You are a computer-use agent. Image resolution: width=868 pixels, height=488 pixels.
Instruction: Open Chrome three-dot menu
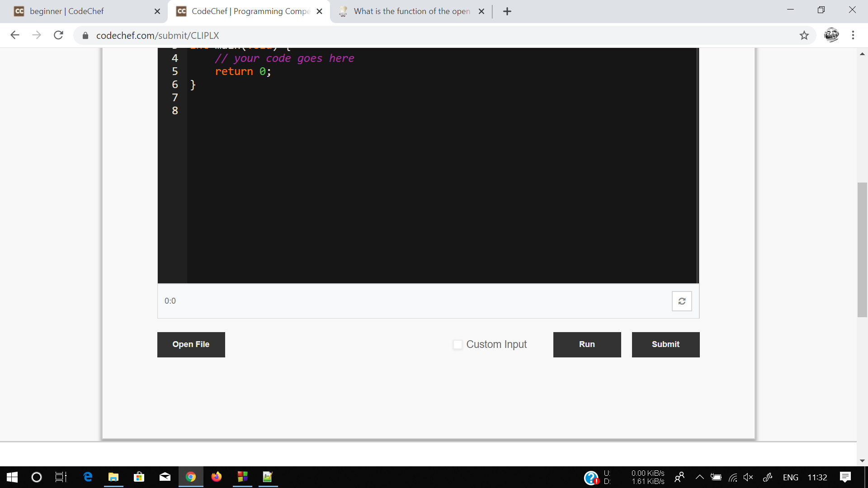click(x=853, y=35)
